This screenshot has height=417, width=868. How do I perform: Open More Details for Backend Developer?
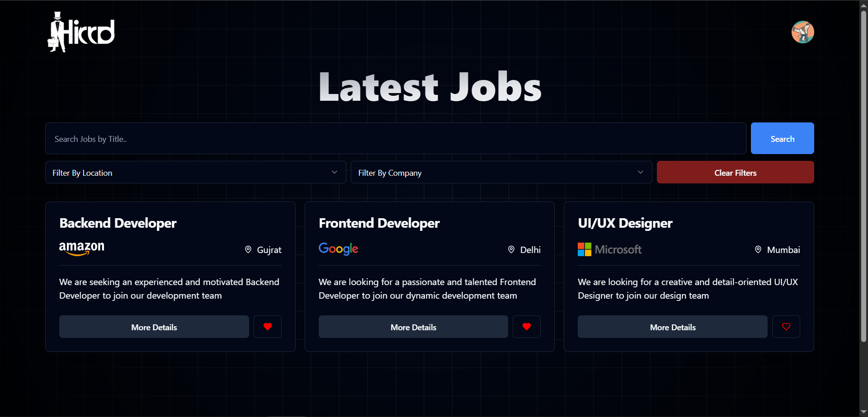click(x=154, y=327)
